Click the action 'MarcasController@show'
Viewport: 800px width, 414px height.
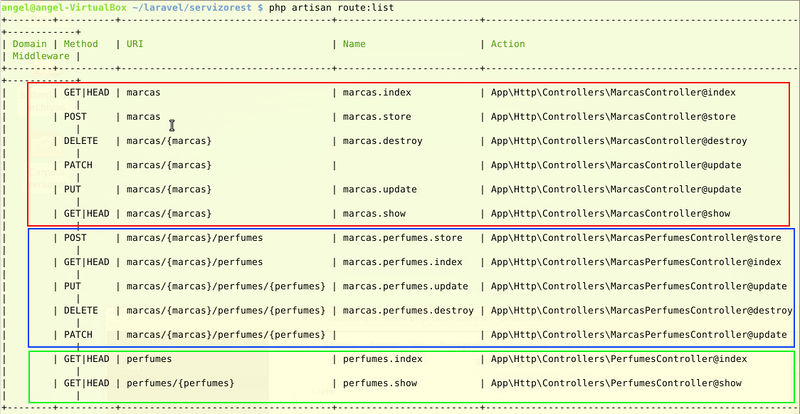pos(670,213)
